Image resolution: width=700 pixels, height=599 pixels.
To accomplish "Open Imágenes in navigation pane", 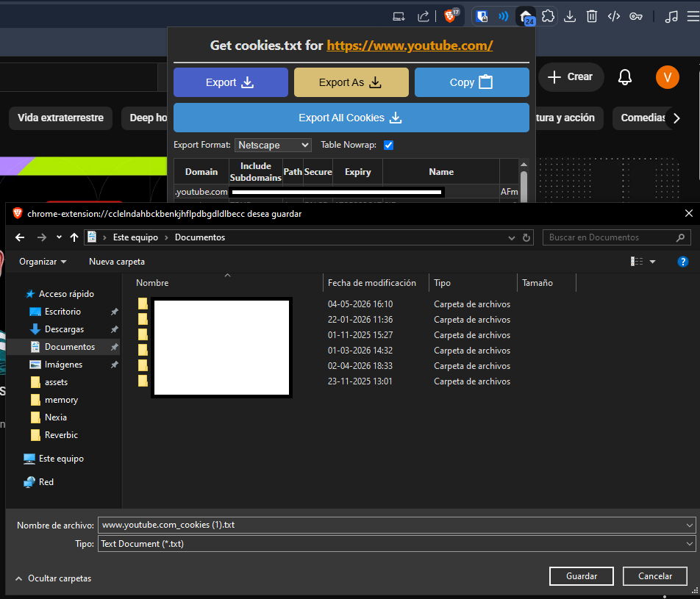I will [63, 365].
